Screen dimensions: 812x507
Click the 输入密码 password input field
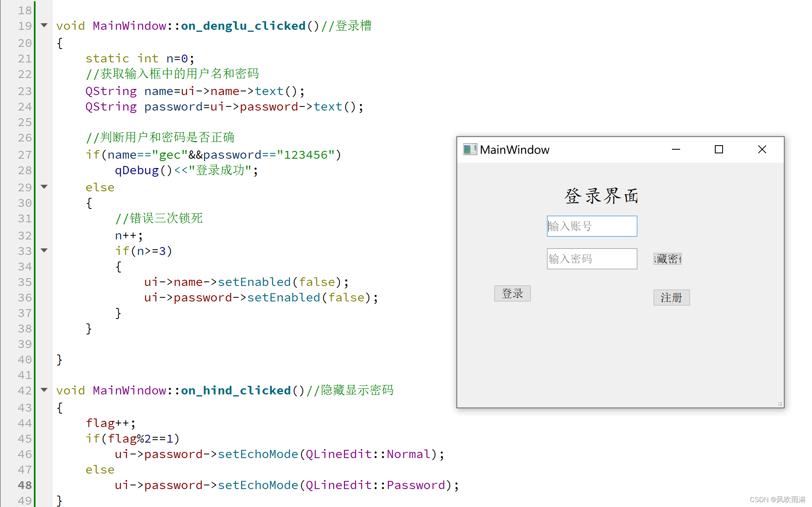point(590,259)
